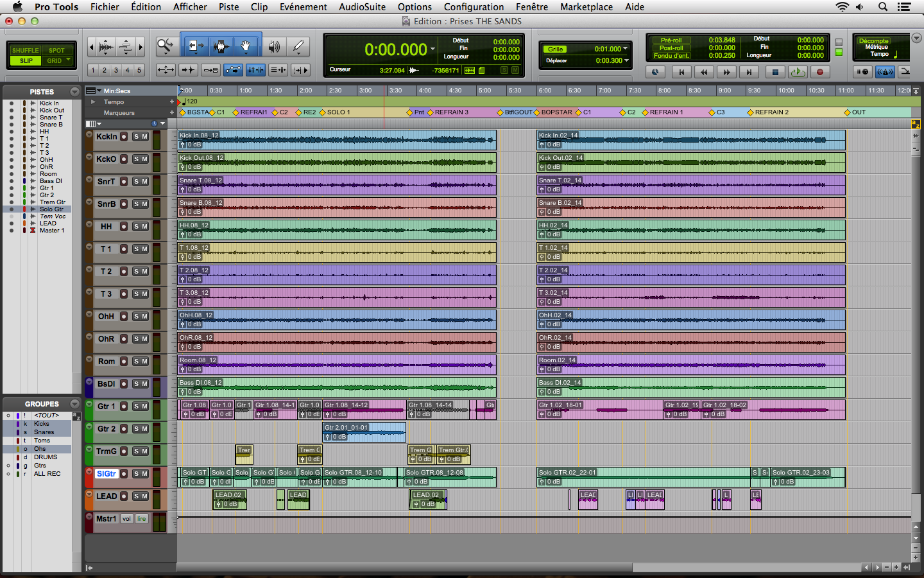
Task: Enable SPOT edit mode
Action: pos(57,50)
